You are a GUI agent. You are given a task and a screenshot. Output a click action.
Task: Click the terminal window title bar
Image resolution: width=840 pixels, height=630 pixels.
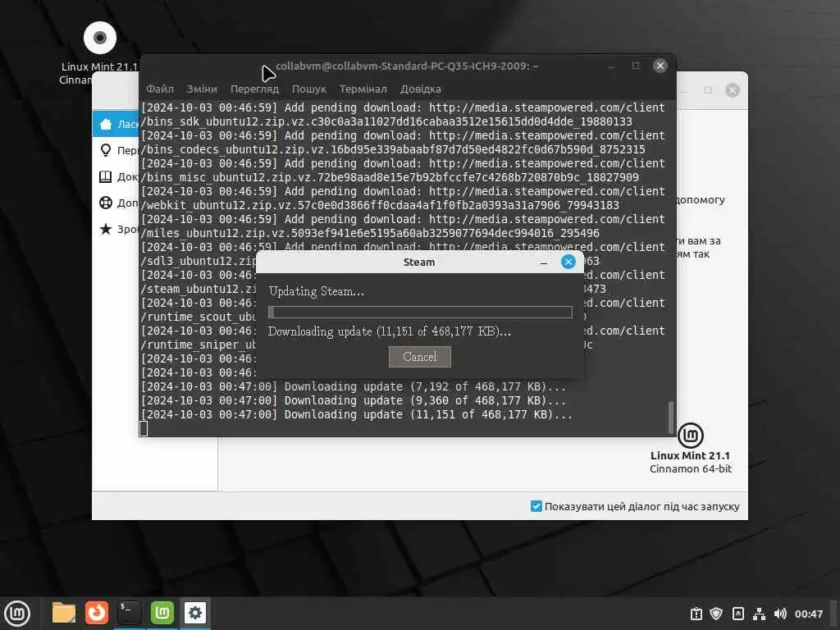[407, 66]
